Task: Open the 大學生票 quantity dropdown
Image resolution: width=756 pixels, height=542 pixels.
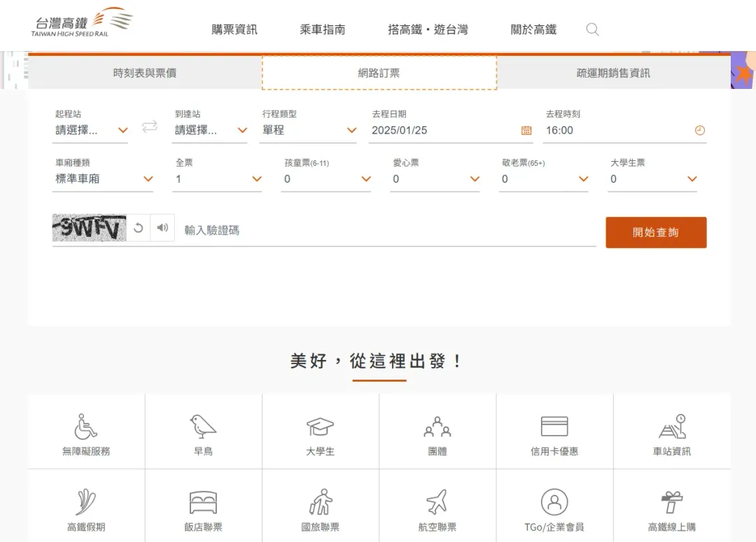Action: pyautogui.click(x=652, y=179)
